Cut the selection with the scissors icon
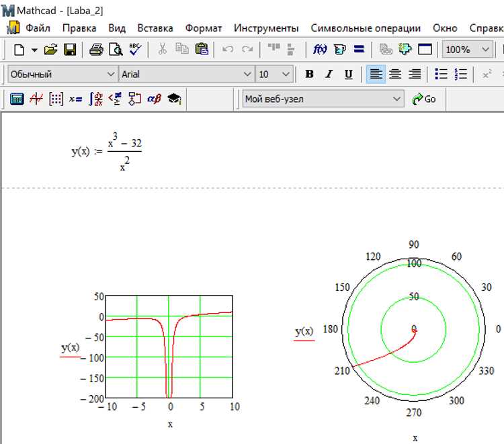Image resolution: width=504 pixels, height=444 pixels. tap(163, 49)
